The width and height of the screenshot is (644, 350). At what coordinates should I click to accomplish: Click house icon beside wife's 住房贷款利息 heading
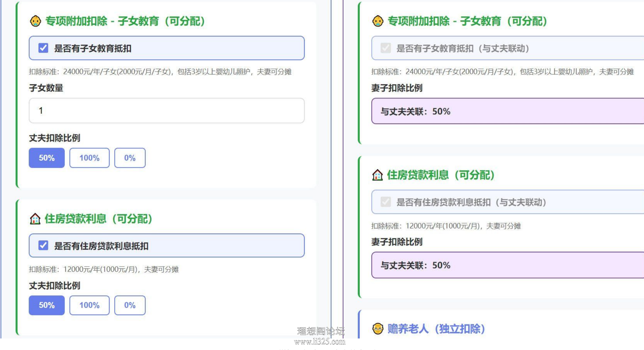pos(377,175)
